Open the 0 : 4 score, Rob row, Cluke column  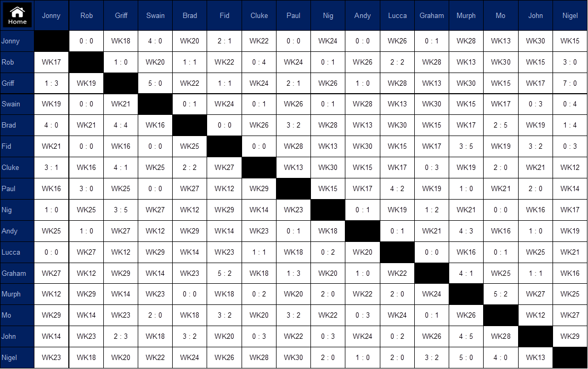(x=259, y=62)
